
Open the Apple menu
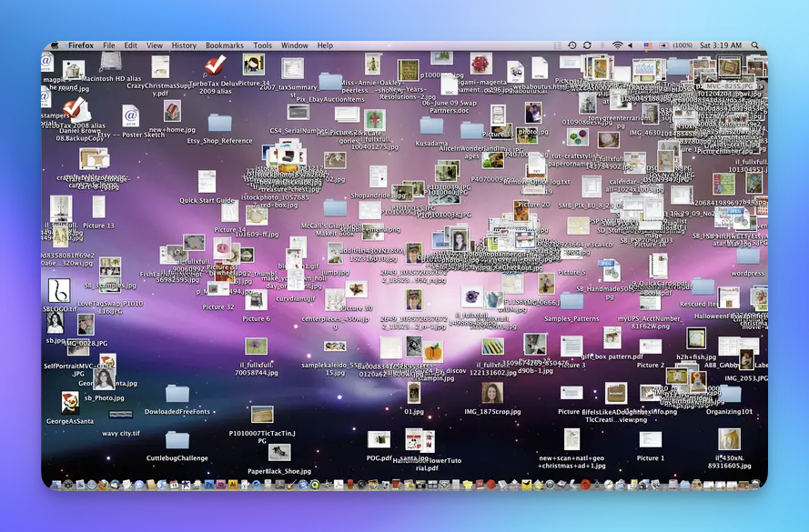tap(54, 45)
